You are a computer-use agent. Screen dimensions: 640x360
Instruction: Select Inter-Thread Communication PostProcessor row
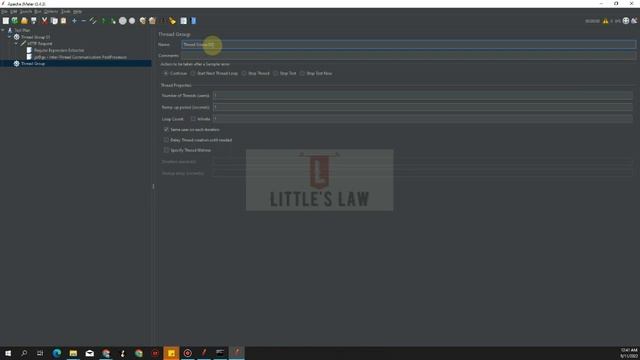pyautogui.click(x=80, y=57)
